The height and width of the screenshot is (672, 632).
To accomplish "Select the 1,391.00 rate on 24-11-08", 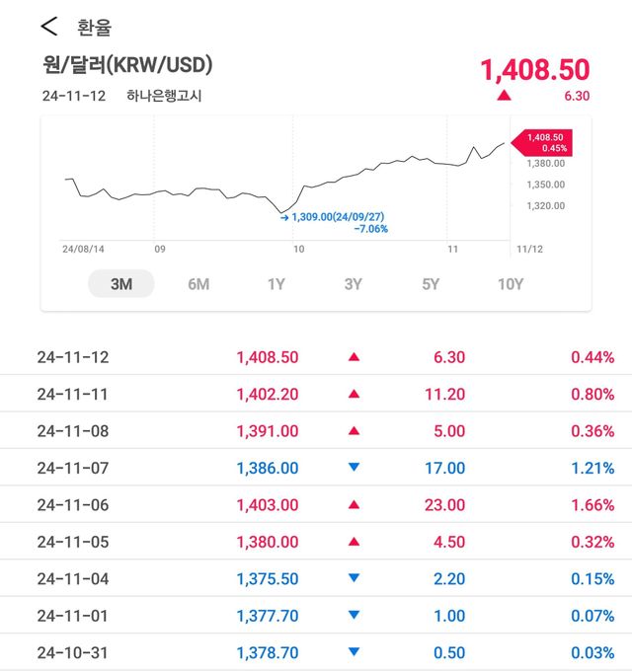I will pyautogui.click(x=267, y=431).
